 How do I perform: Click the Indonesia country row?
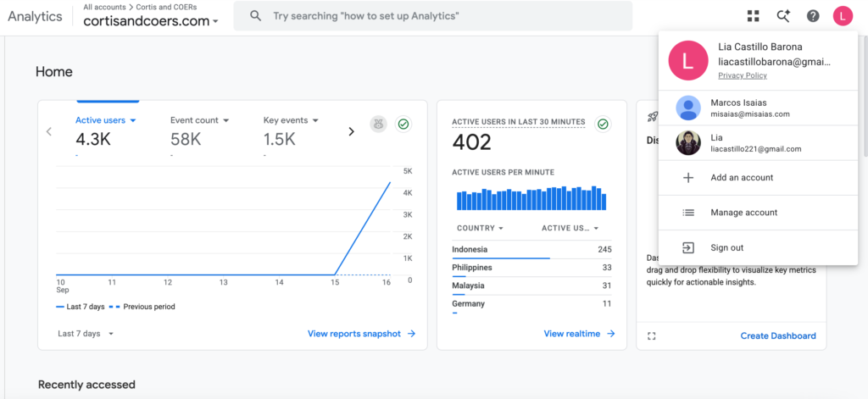(531, 252)
